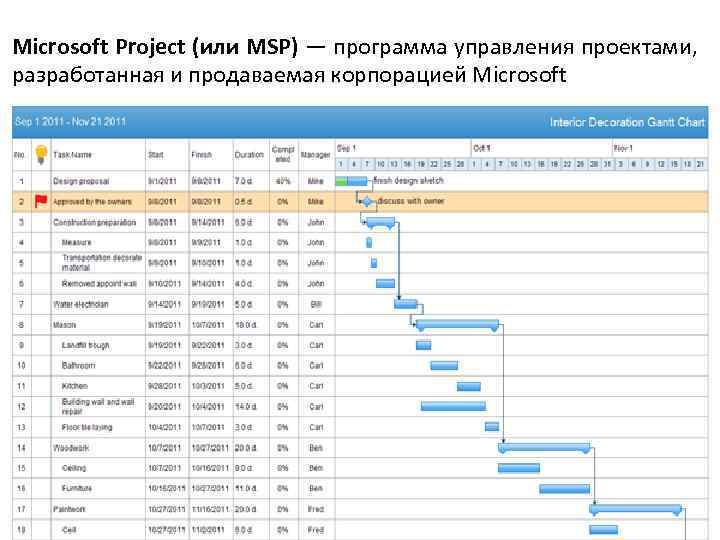The width and height of the screenshot is (720, 540).
Task: Click the red flag icon in row 2
Action: pyautogui.click(x=41, y=201)
